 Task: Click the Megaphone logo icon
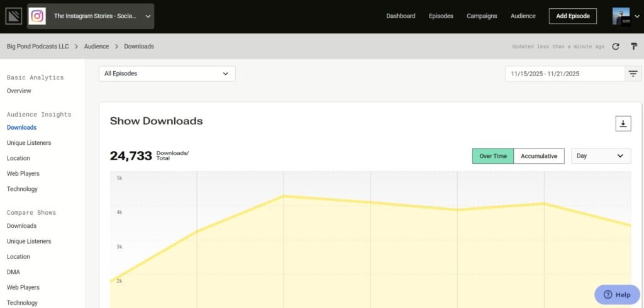coord(14,16)
